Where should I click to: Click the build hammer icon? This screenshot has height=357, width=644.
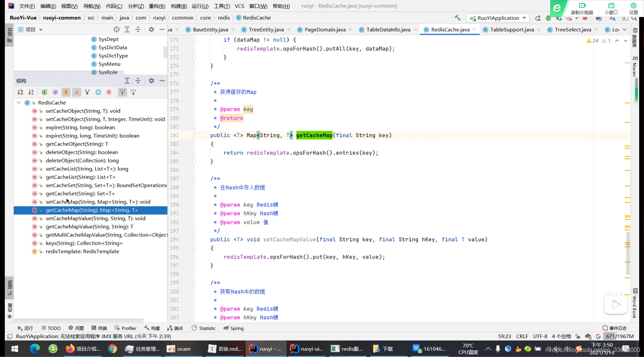(x=458, y=18)
